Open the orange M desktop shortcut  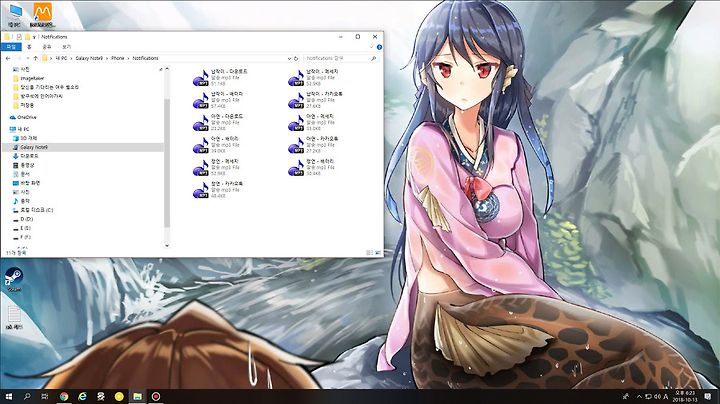click(42, 15)
